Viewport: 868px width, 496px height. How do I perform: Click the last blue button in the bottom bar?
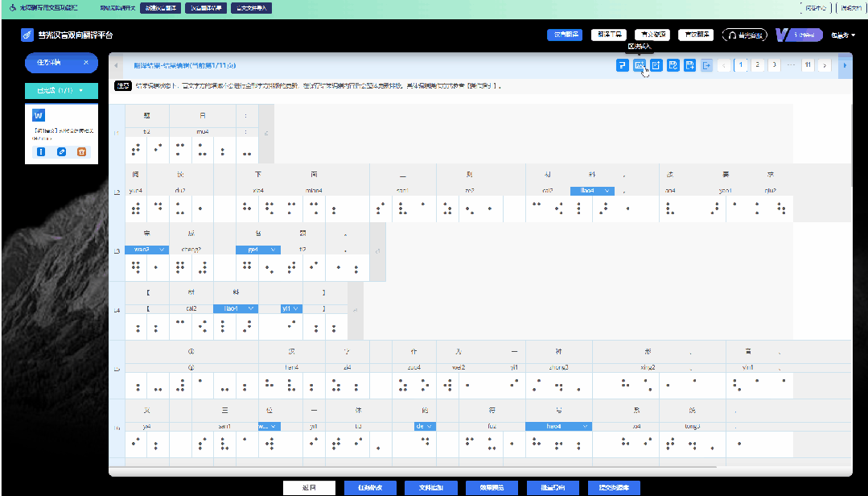point(614,488)
